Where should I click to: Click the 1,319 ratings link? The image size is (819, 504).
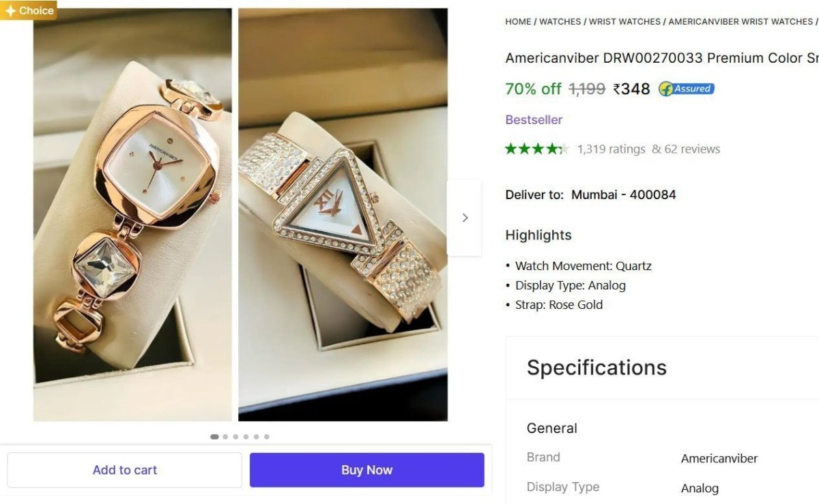click(611, 149)
